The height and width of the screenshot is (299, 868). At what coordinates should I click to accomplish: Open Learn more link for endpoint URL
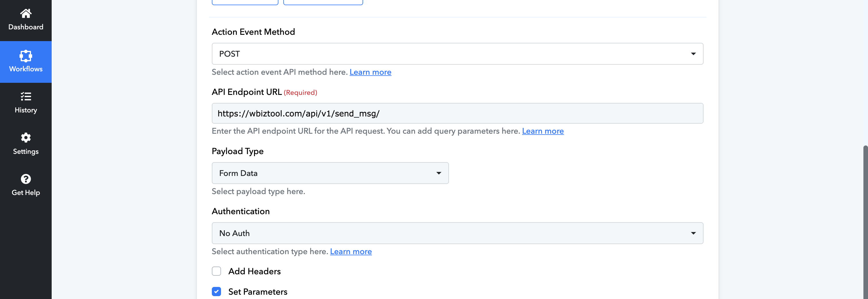click(542, 131)
